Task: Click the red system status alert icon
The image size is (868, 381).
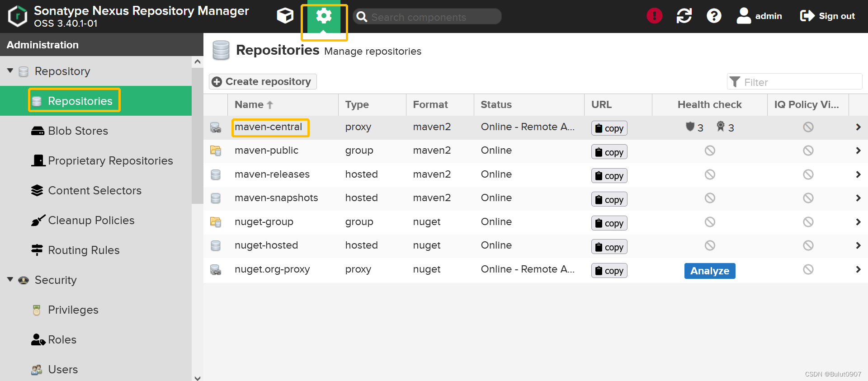Action: tap(654, 16)
